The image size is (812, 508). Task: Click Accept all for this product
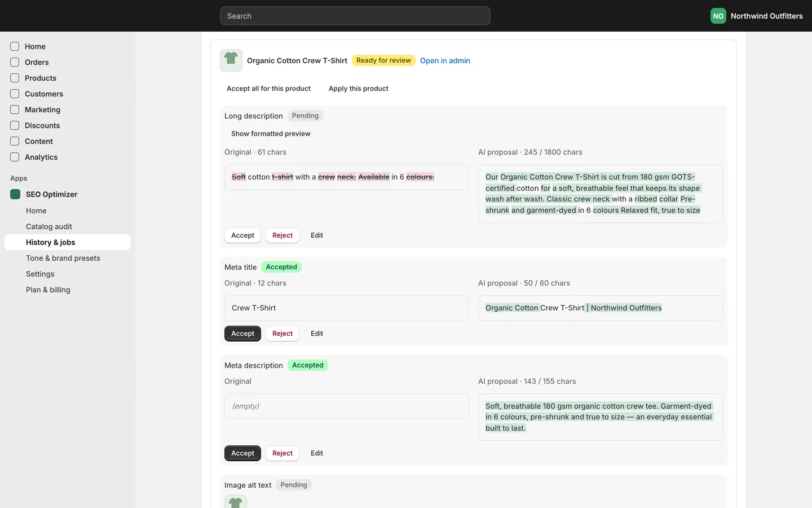tap(268, 89)
